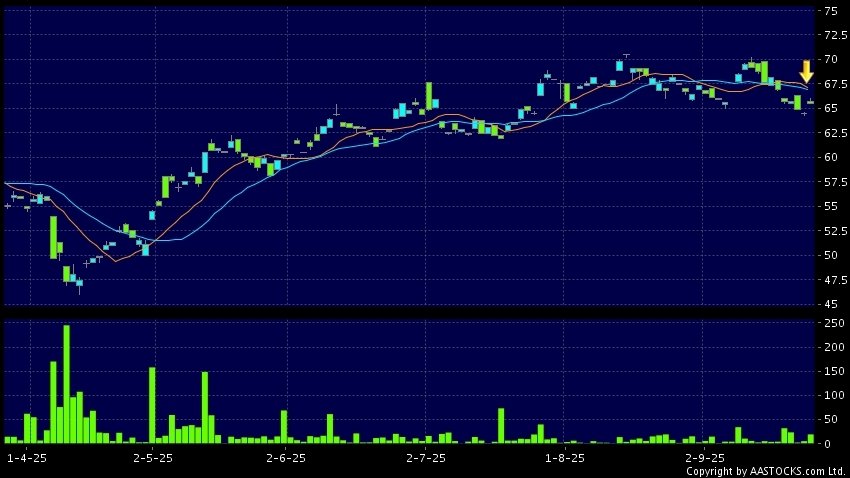Click the tallest volume bar near 250
Image resolution: width=850 pixels, height=478 pixels.
[x=67, y=384]
